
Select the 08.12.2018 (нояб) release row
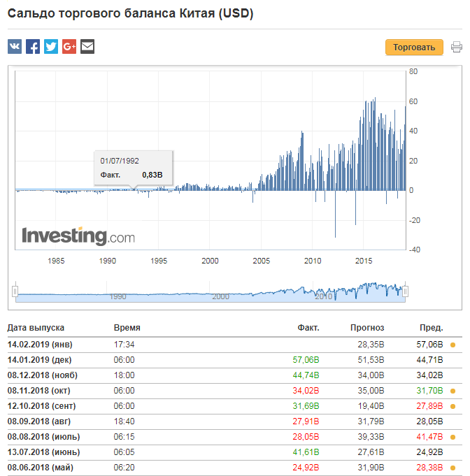(235, 375)
